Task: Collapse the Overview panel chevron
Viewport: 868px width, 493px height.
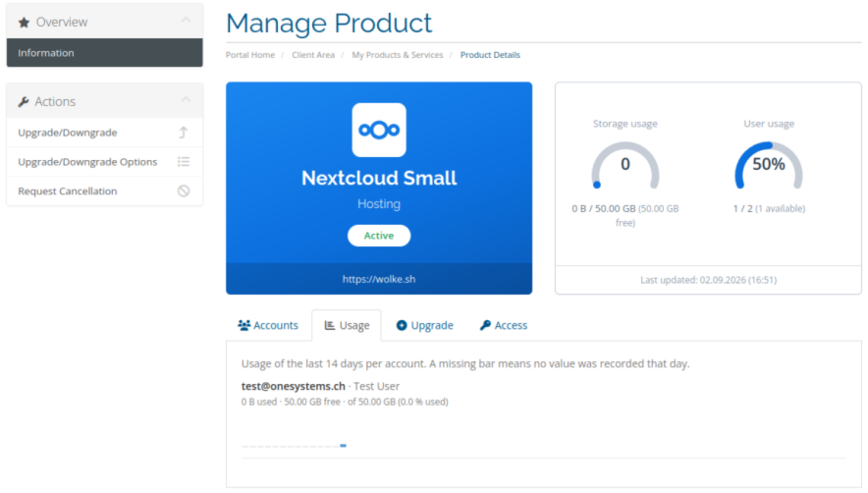Action: [x=186, y=21]
